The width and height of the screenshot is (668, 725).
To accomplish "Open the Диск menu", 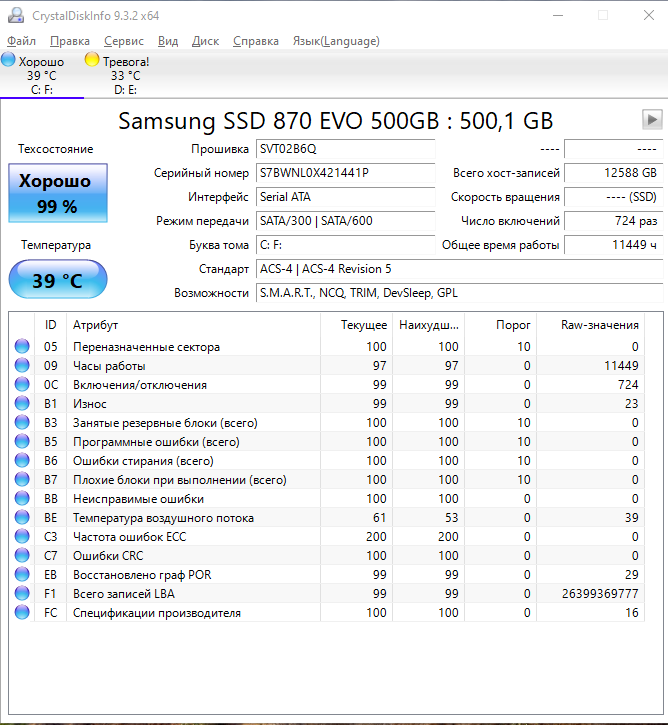I will [205, 41].
